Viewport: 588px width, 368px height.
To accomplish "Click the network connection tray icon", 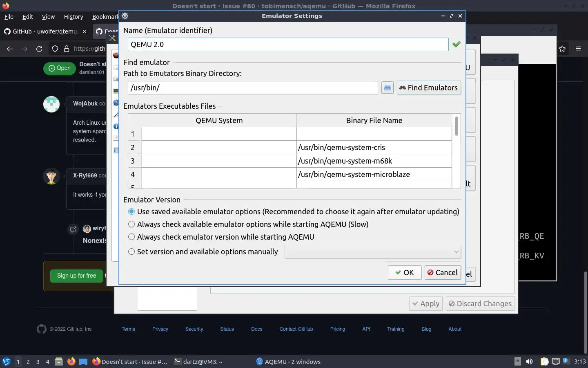I will (x=555, y=361).
